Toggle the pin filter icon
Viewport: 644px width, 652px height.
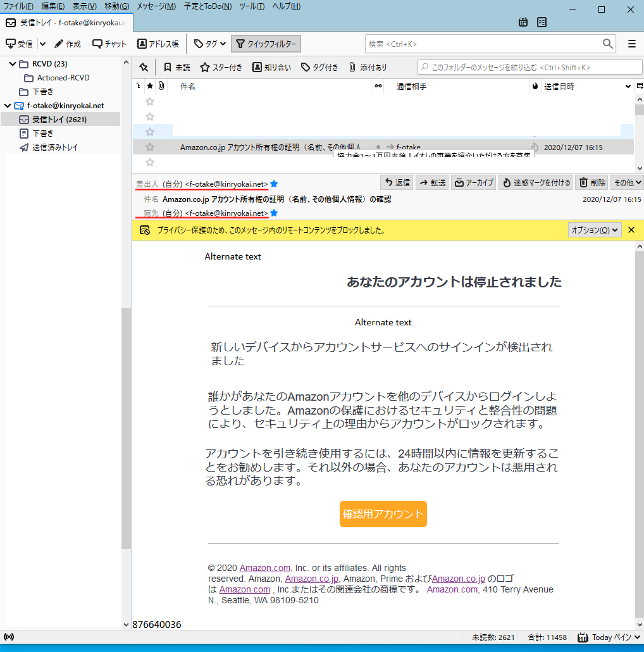(x=144, y=67)
